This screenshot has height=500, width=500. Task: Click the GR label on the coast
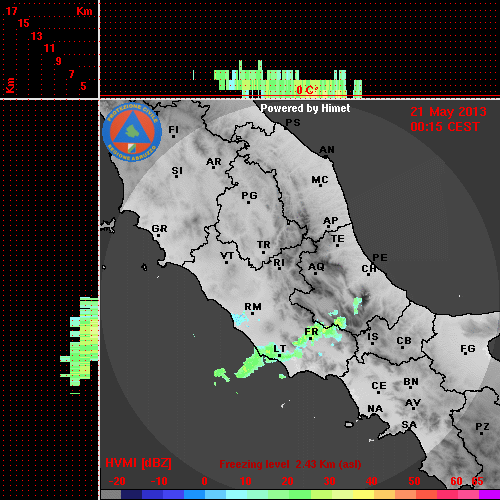159,229
